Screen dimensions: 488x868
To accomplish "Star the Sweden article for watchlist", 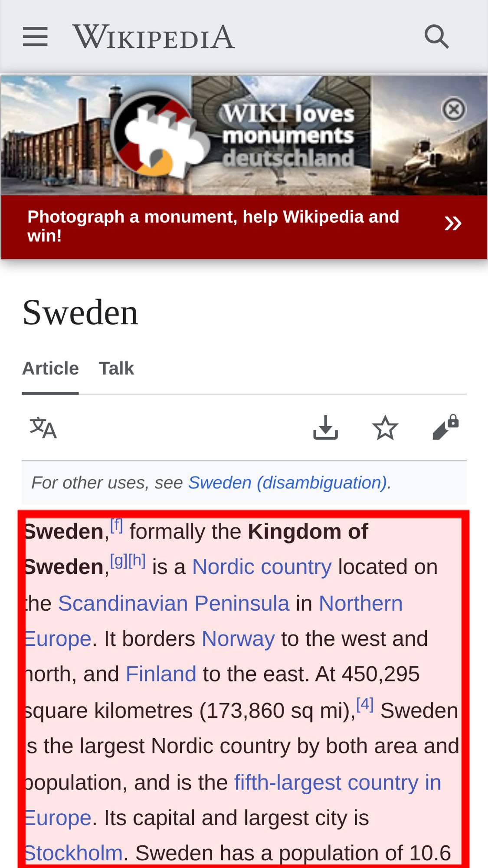I will point(385,428).
